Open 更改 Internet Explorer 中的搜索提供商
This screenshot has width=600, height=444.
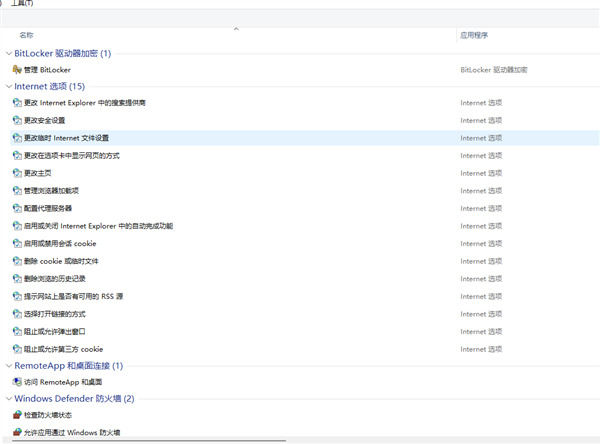(x=85, y=103)
